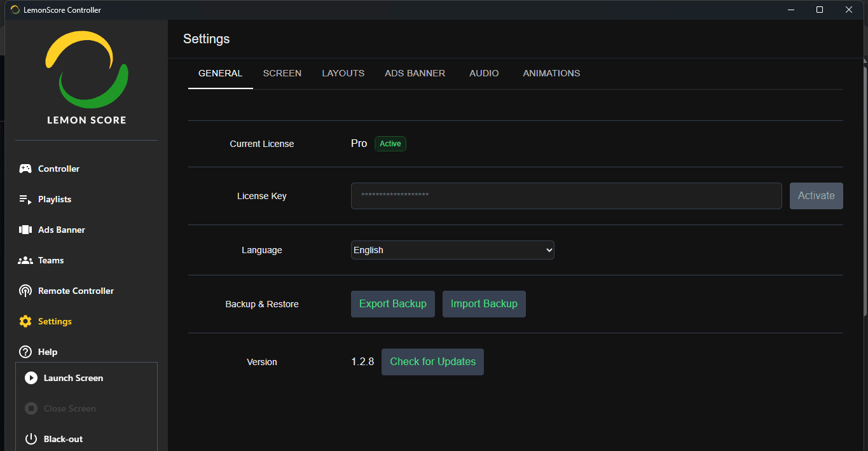Focus the License Key input field

(566, 196)
